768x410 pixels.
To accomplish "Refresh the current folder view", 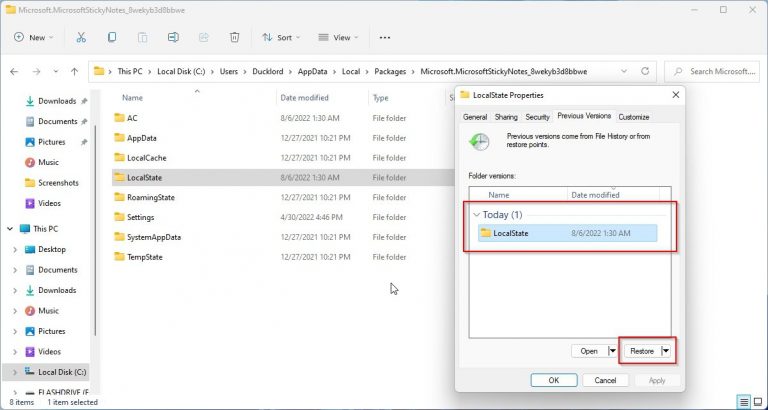I will (x=645, y=72).
